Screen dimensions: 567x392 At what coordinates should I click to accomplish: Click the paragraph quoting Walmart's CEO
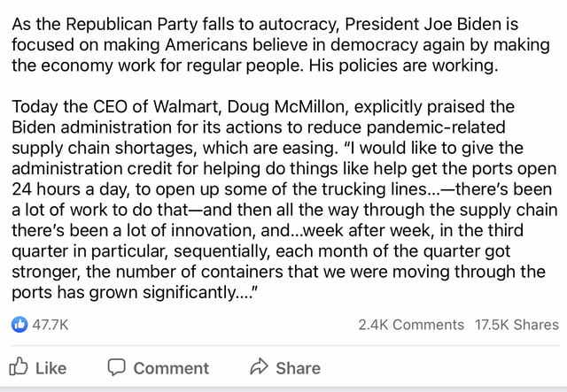pyautogui.click(x=284, y=199)
